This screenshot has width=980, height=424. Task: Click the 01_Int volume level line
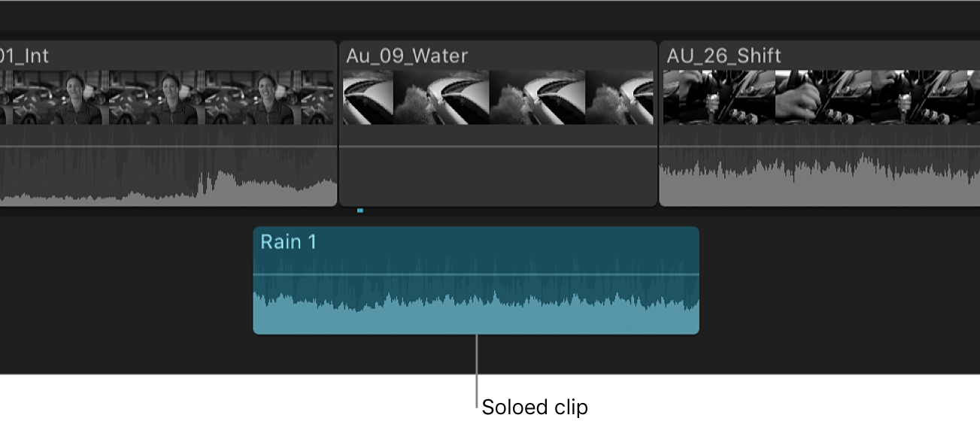167,146
